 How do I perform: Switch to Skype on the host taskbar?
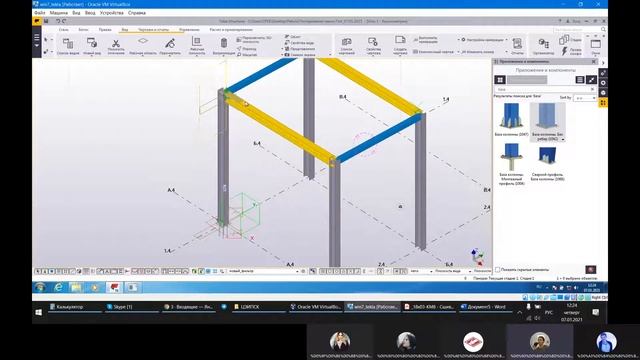point(131,307)
